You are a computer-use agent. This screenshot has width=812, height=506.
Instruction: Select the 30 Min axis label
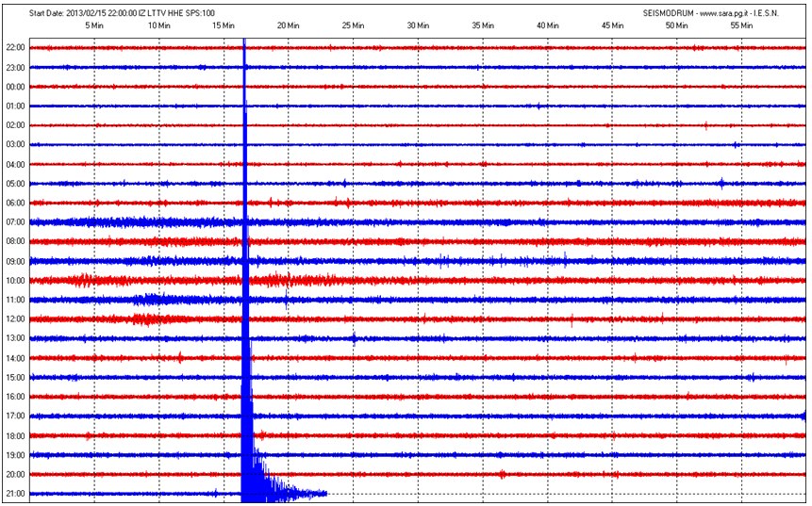tap(418, 25)
